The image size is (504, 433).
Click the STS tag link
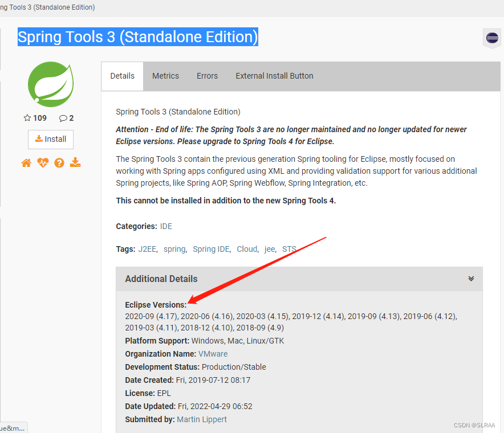pyautogui.click(x=289, y=250)
